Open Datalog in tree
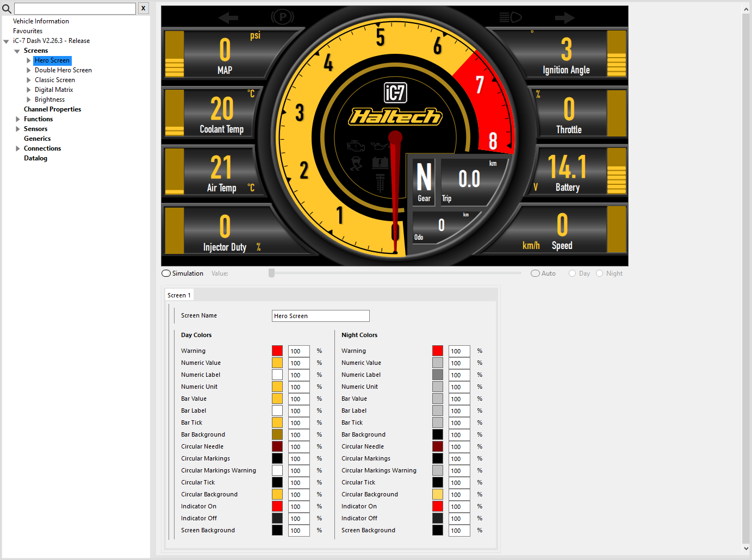 tap(35, 158)
